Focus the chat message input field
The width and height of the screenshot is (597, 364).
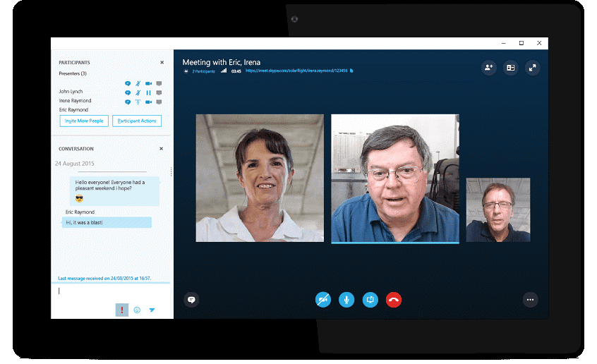(x=111, y=292)
